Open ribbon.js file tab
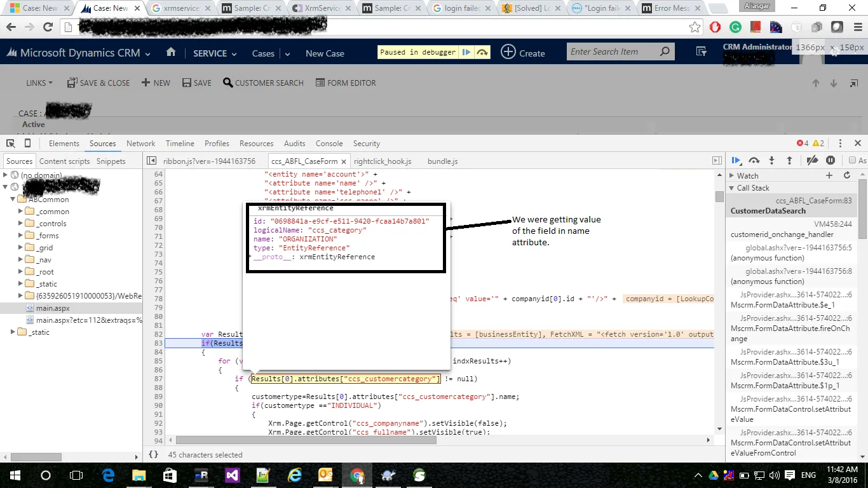The height and width of the screenshot is (488, 868). [210, 161]
